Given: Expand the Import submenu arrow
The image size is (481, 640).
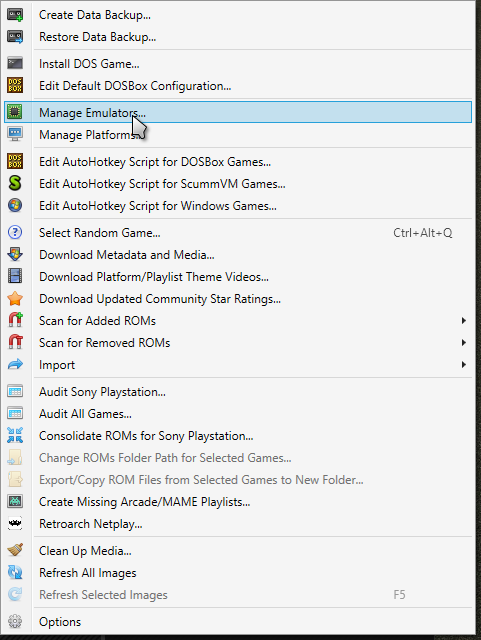Looking at the screenshot, I should [x=463, y=364].
